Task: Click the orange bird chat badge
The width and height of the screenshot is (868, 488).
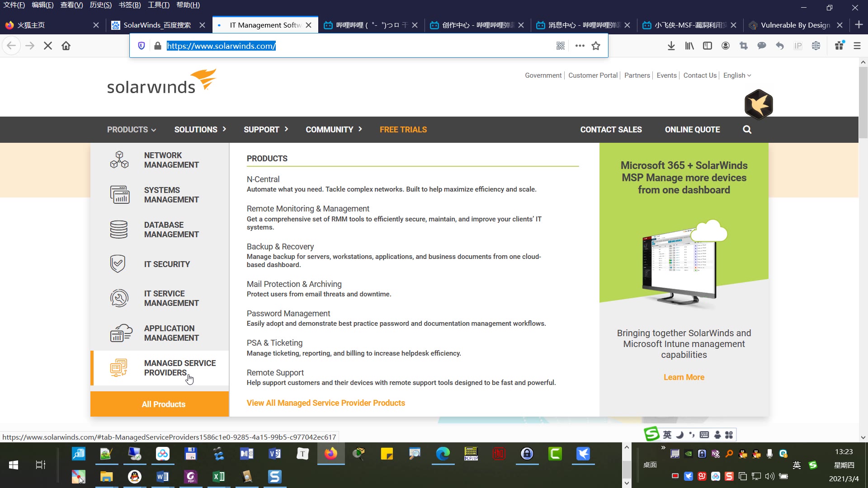Action: 759,104
